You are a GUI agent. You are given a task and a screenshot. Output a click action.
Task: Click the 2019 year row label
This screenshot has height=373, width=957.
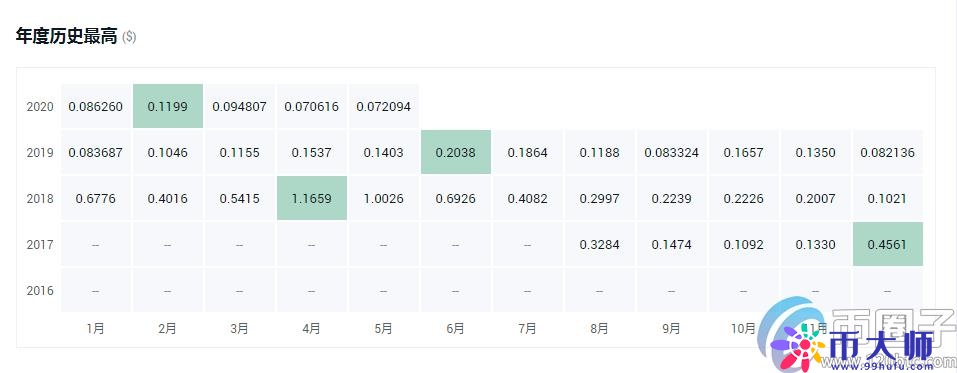pyautogui.click(x=40, y=153)
